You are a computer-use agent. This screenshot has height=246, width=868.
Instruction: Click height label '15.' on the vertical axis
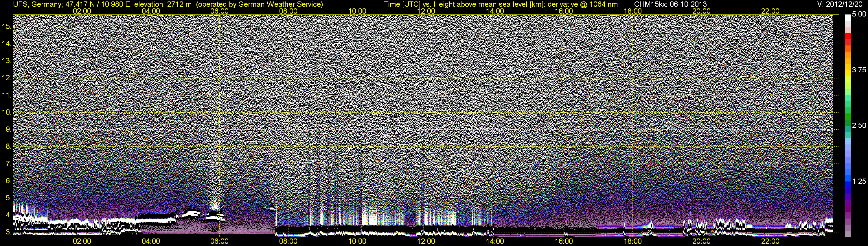coord(7,26)
